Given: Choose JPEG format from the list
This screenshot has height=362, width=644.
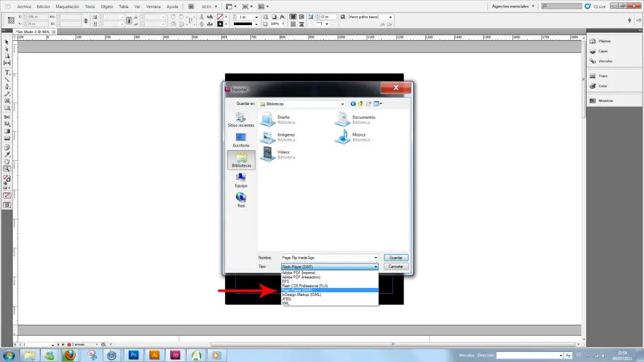Looking at the screenshot, I should [x=330, y=299].
